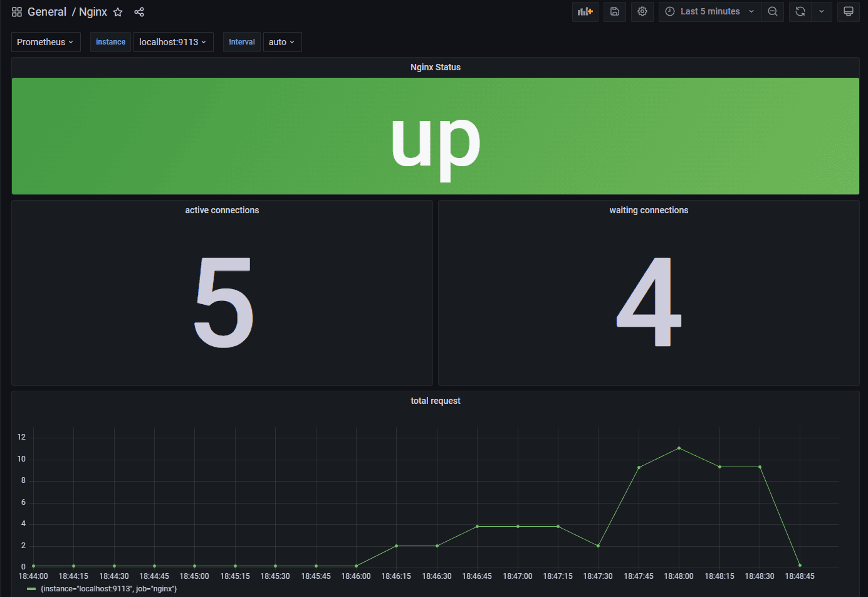
Task: Save the dashboard with the disk icon
Action: (x=615, y=11)
